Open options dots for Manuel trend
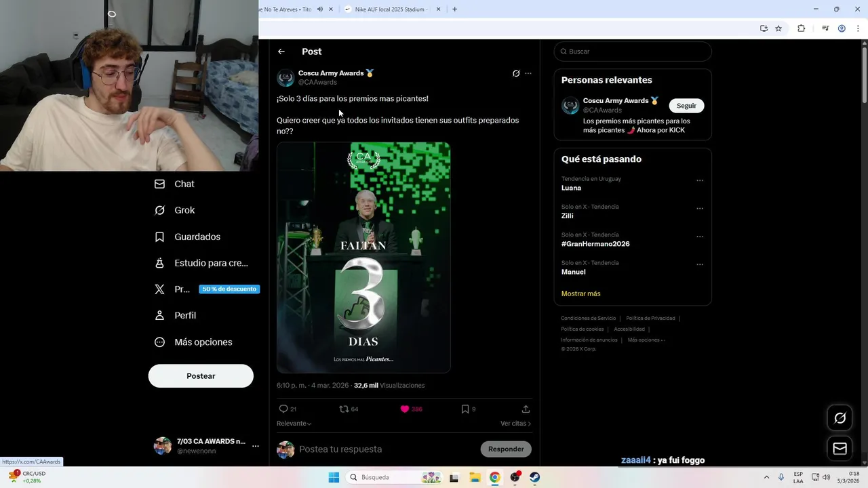Viewport: 868px width, 488px height. pyautogui.click(x=700, y=265)
